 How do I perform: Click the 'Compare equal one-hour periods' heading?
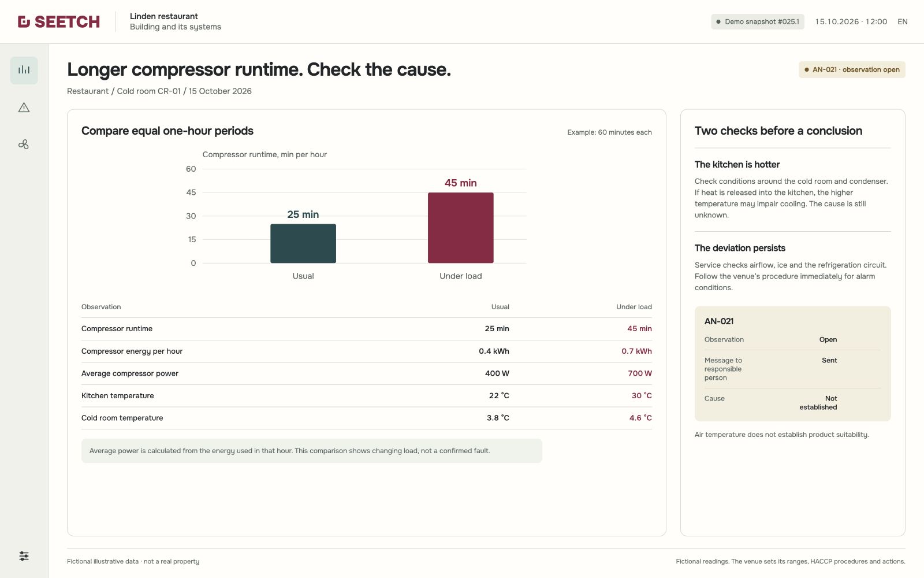(x=167, y=131)
